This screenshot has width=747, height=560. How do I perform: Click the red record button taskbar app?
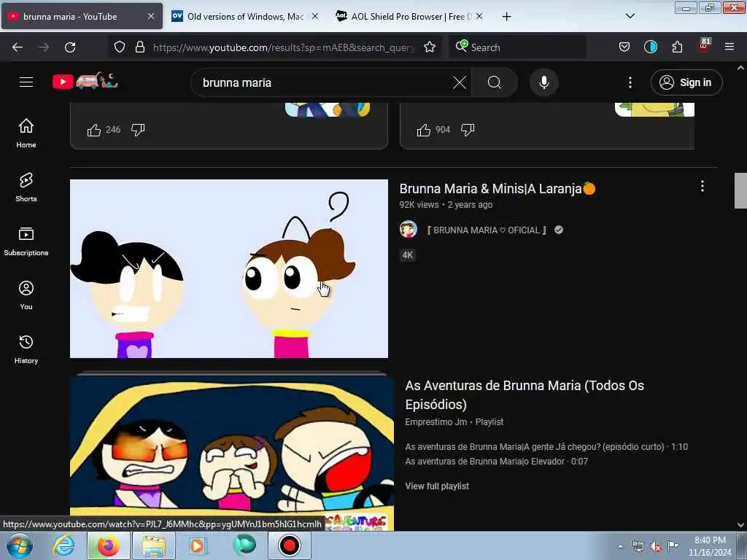pyautogui.click(x=289, y=545)
